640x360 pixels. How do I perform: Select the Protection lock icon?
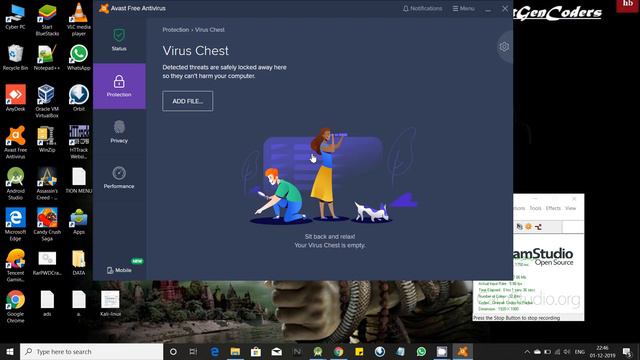(119, 81)
